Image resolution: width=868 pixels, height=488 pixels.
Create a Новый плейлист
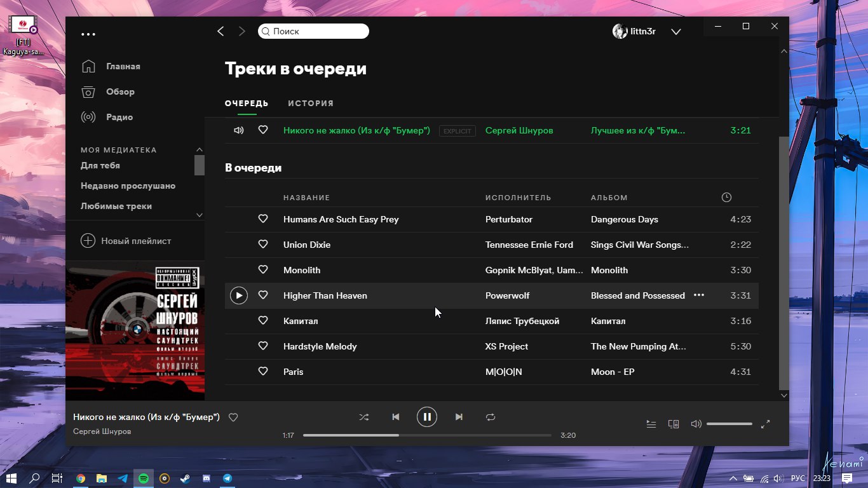(x=126, y=241)
